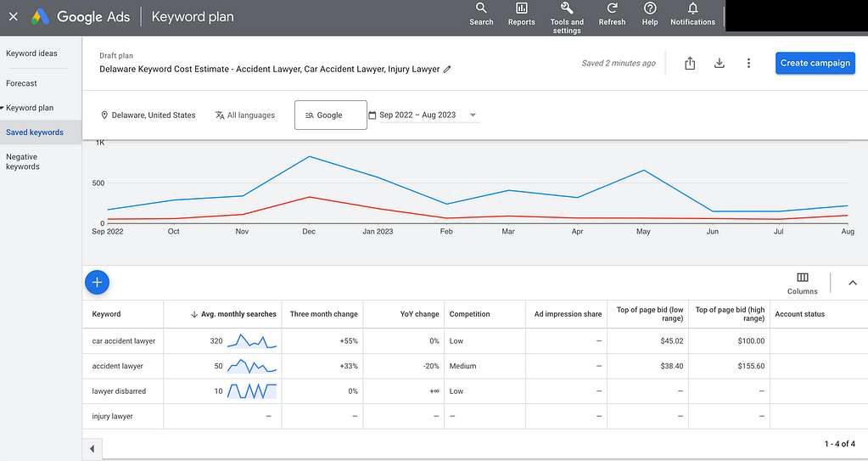The image size is (868, 461).
Task: Download the keyword plan via the download icon
Action: click(719, 63)
